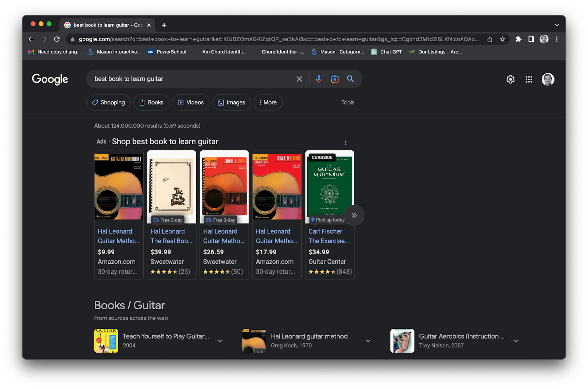Open the search Tools options
The image size is (588, 389).
[348, 102]
